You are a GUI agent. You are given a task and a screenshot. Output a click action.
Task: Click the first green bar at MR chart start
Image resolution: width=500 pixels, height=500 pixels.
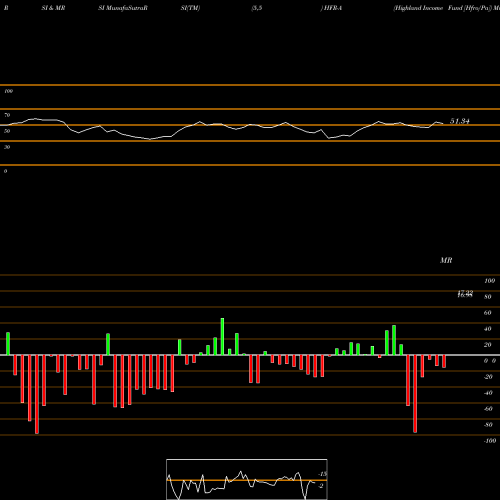[x=8, y=344]
